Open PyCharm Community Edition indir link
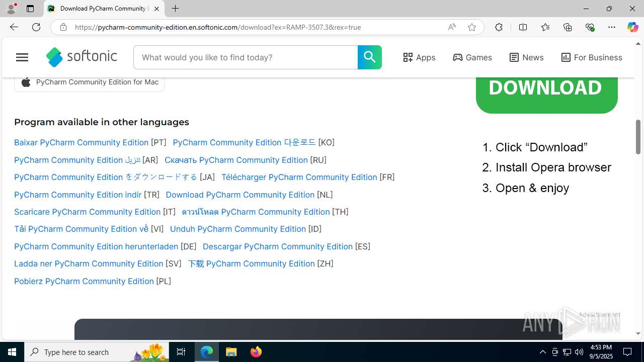The image size is (644, 362). 78,195
